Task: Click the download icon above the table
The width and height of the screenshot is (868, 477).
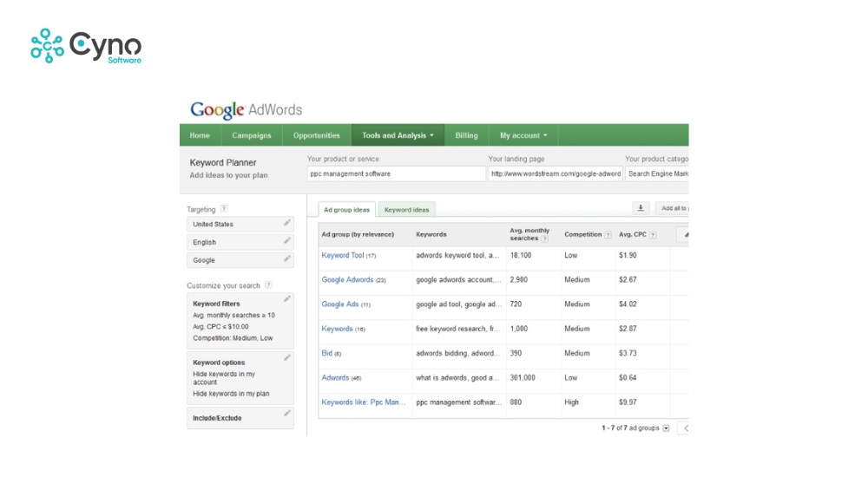Action: click(x=641, y=208)
